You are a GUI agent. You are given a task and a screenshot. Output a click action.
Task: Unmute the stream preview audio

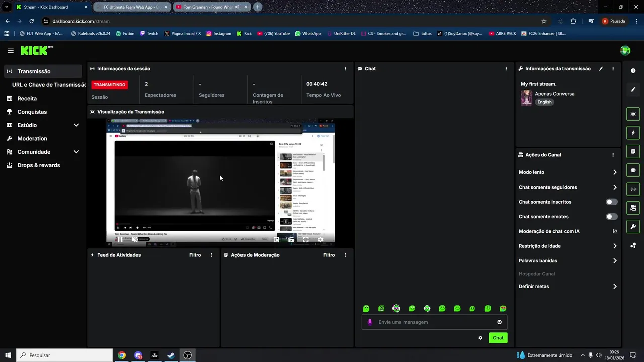135,240
